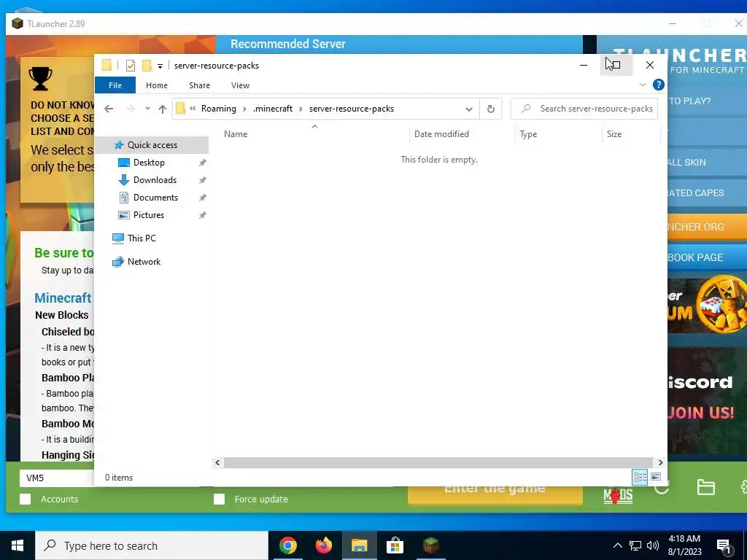Click server-resource-packs breadcrumb segment
Screen dimensions: 747x560
coord(352,109)
